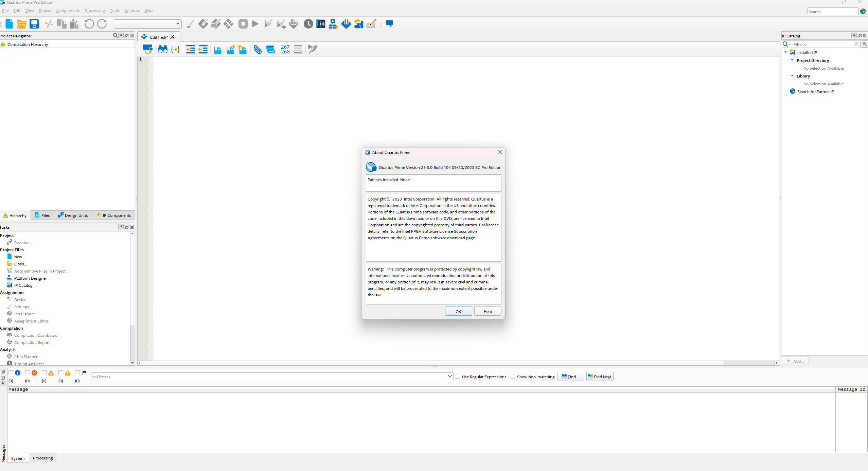Click the feather icon in editor toolbar
Image resolution: width=868 pixels, height=471 pixels.
313,49
